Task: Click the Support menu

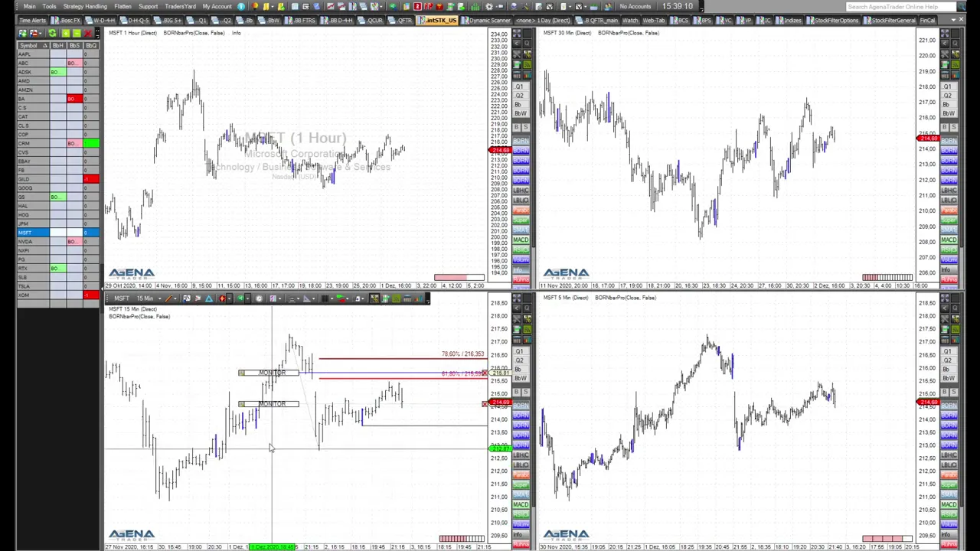Action: click(148, 6)
